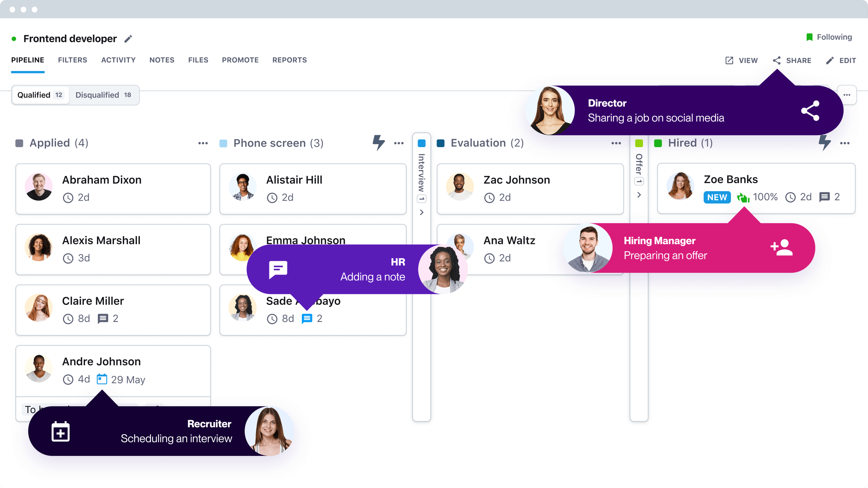868x488 pixels.
Task: Switch to the Activity tab
Action: pos(118,60)
